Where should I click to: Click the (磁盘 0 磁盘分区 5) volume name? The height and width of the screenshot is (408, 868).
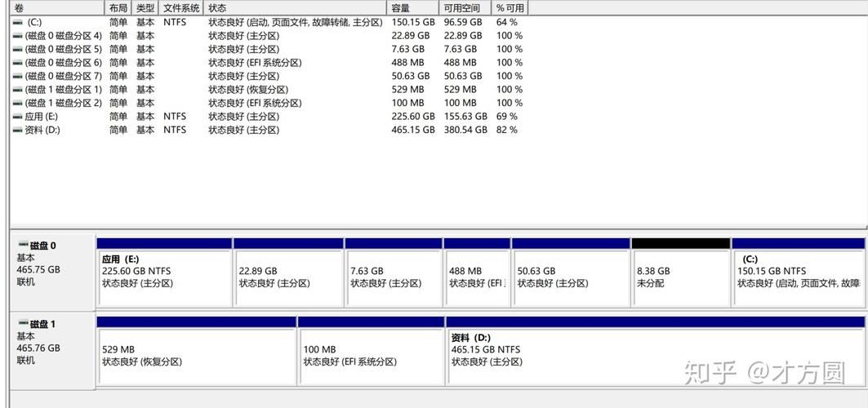(x=64, y=49)
